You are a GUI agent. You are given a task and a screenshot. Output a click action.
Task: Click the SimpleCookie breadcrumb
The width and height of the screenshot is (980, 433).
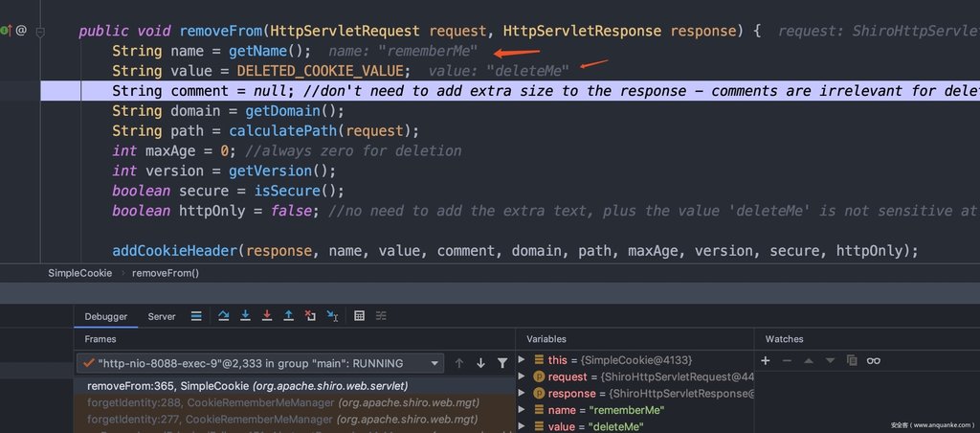[80, 273]
